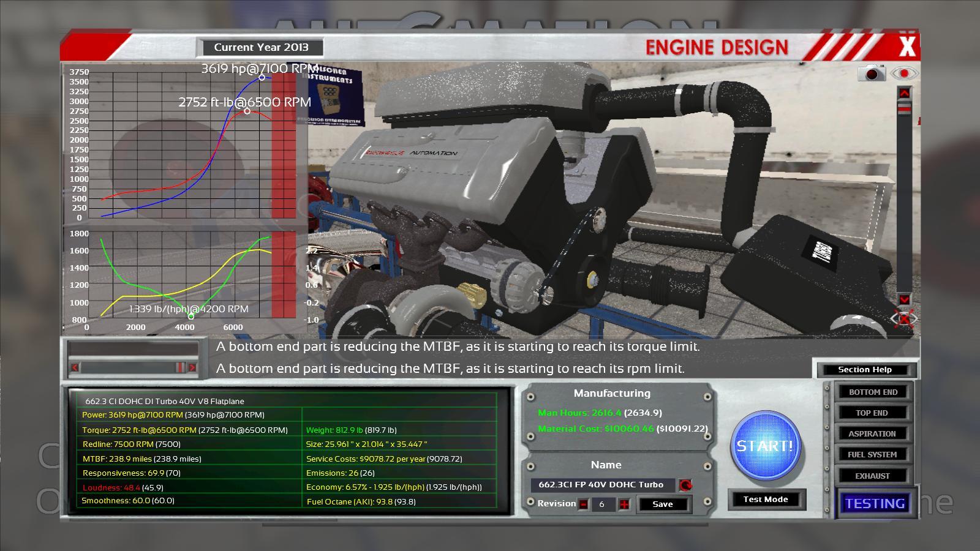The width and height of the screenshot is (980, 551).
Task: Click the left arrow of horizontal slider
Action: coord(75,367)
